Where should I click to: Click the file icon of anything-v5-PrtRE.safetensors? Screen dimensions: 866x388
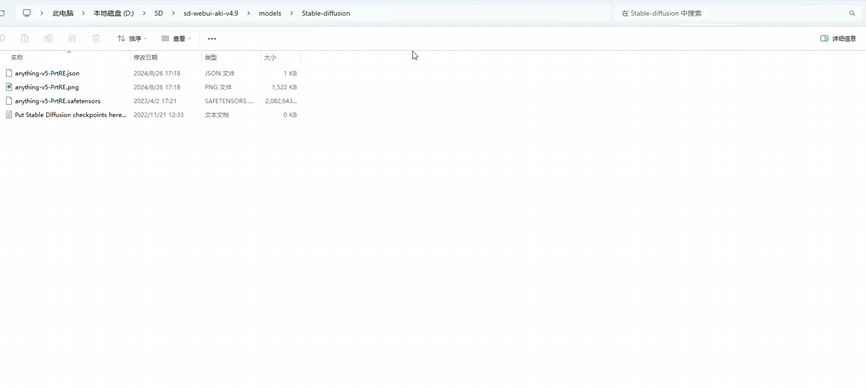[x=8, y=100]
